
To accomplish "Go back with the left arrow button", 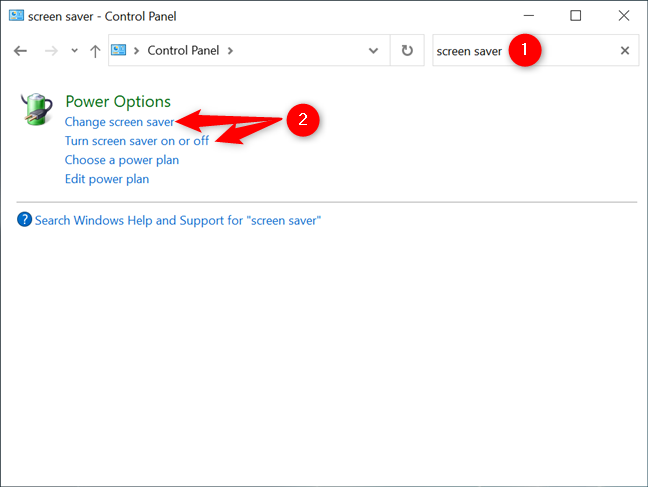I will (x=20, y=51).
